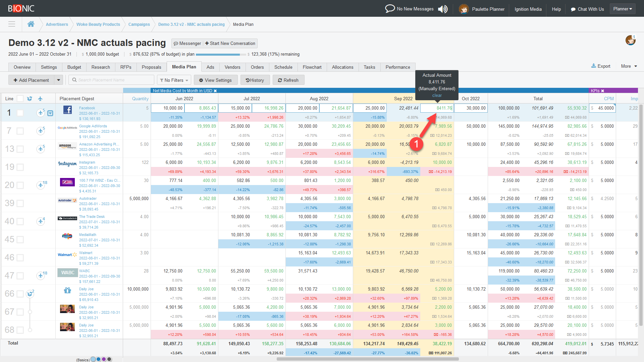Click the Add Placement button
The height and width of the screenshot is (362, 644).
tap(31, 80)
